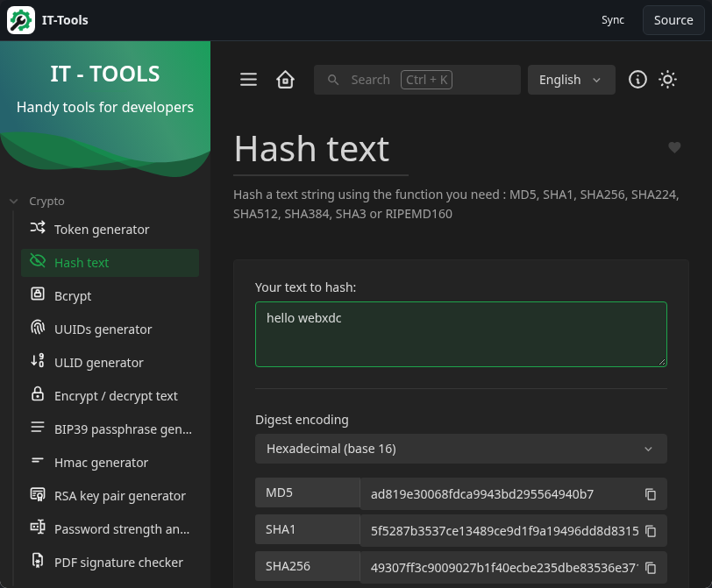Open Bcrypt tool
Viewport: 712px width, 588px height.
click(110, 296)
